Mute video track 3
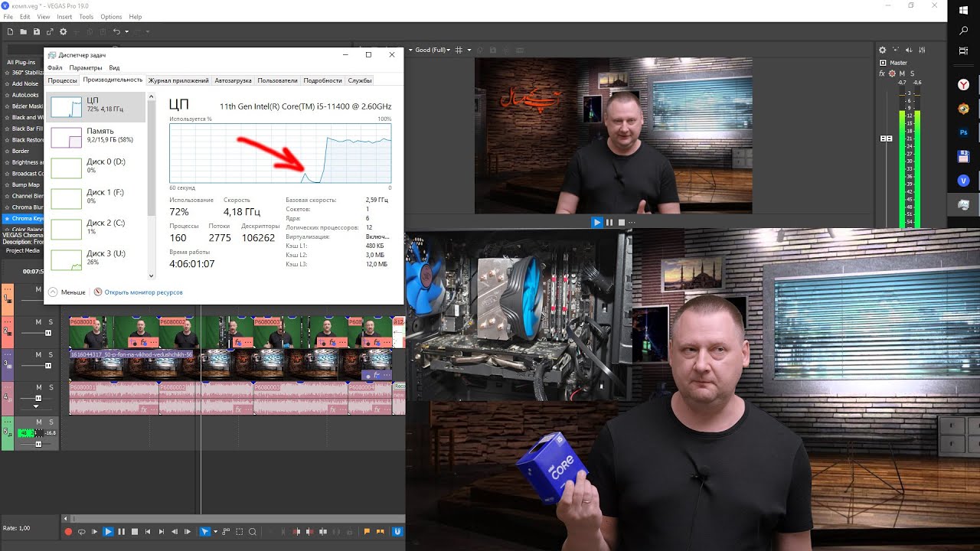Screen dimensions: 980x551 [38, 354]
